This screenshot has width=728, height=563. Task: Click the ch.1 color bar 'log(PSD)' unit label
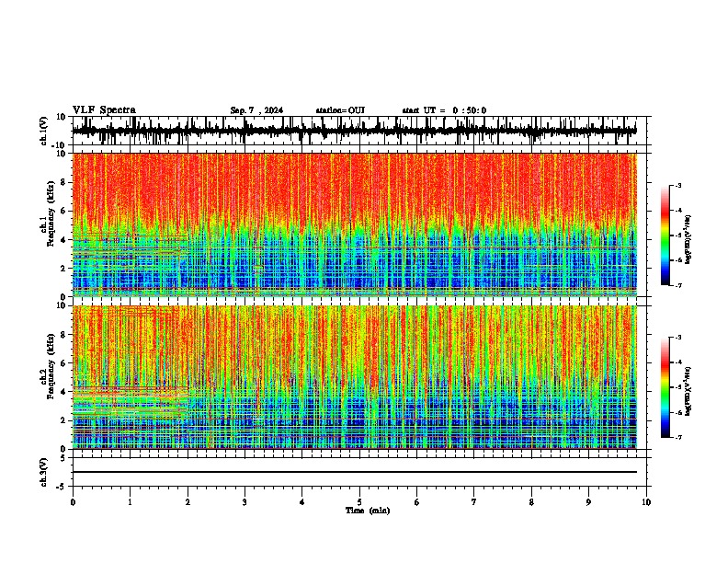688,239
